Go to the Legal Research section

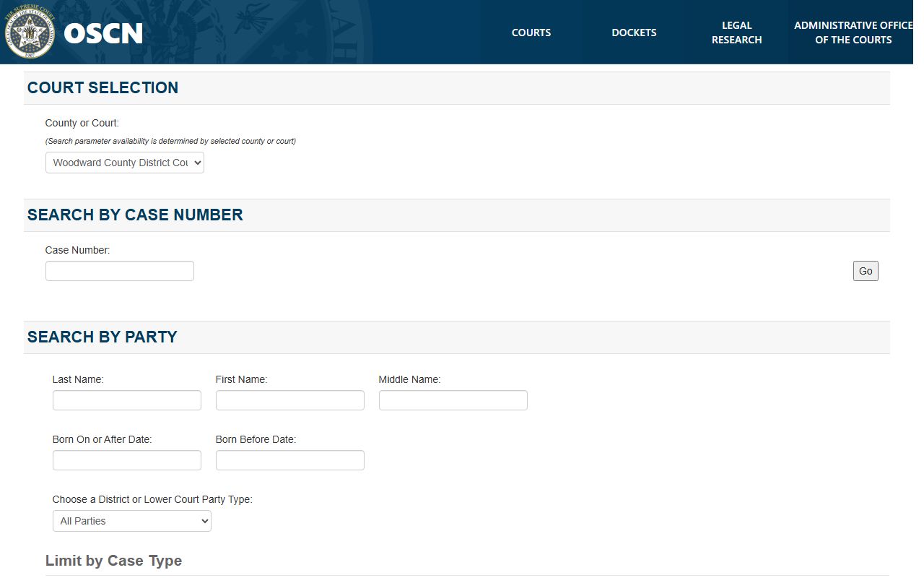point(736,33)
